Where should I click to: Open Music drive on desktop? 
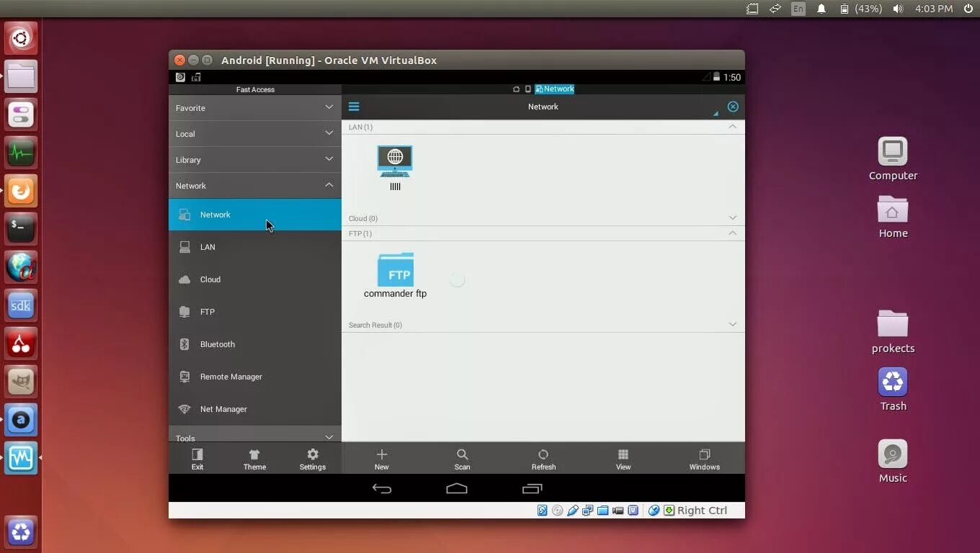click(x=893, y=462)
